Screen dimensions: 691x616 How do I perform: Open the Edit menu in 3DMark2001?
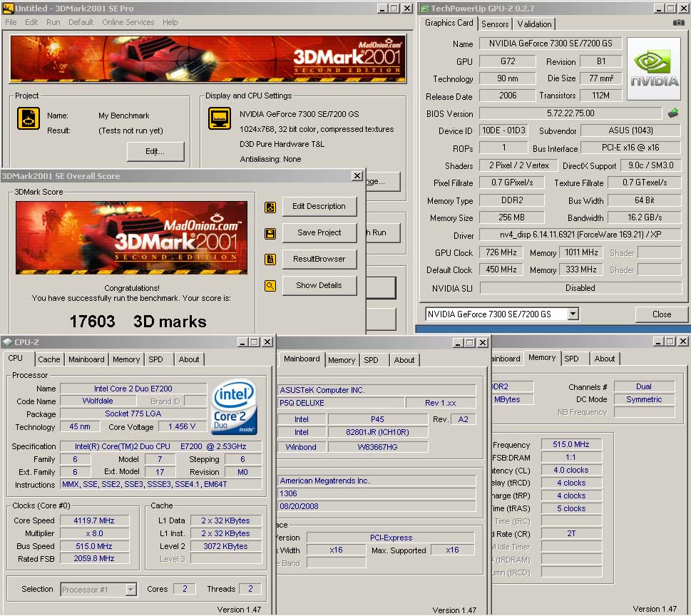click(x=31, y=23)
